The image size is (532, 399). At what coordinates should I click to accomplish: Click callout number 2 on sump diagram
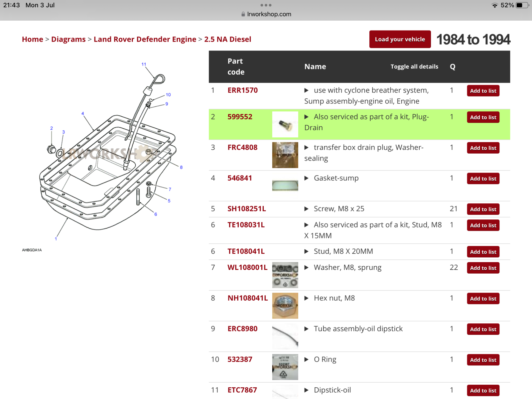pyautogui.click(x=52, y=128)
